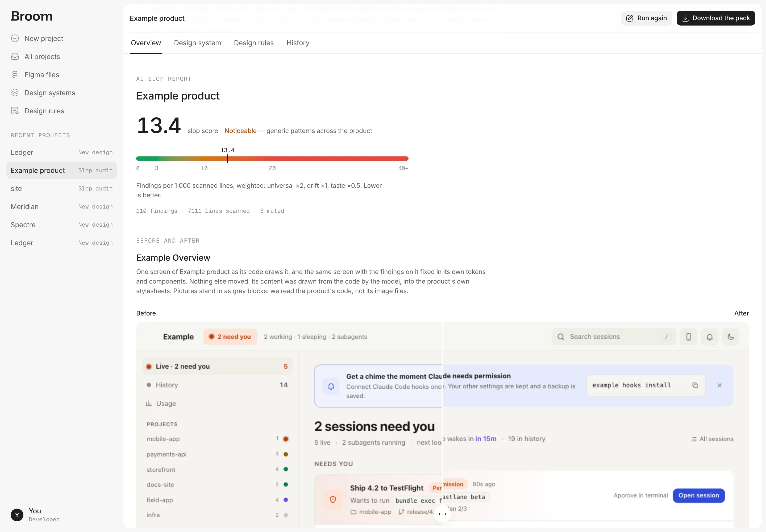Open the All projects inbox icon
The height and width of the screenshot is (532, 766).
coord(15,56)
